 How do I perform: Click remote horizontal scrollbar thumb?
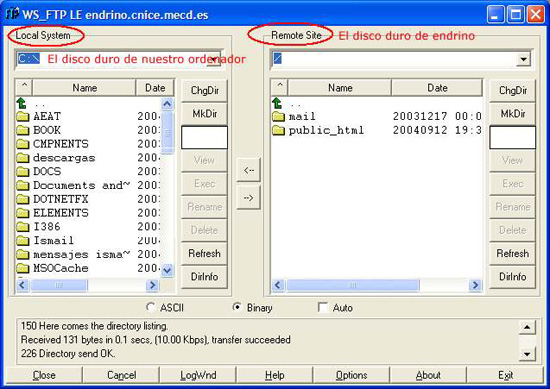tap(353, 285)
